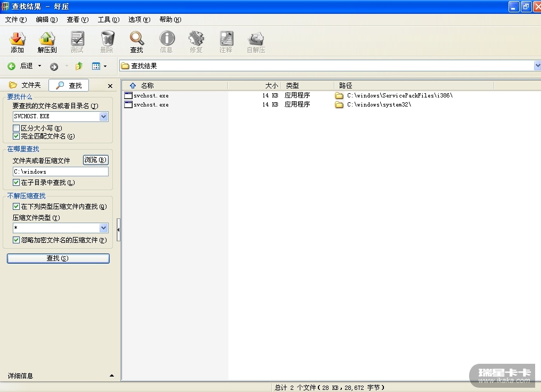Click the 信息 (Info) toolbar icon
Viewport: 541px width, 392px height.
167,42
